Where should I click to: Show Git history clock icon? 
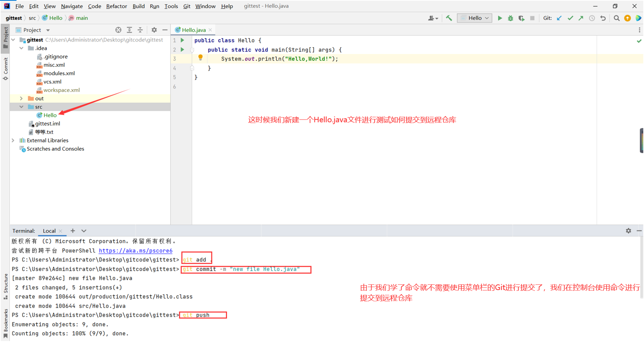[592, 18]
